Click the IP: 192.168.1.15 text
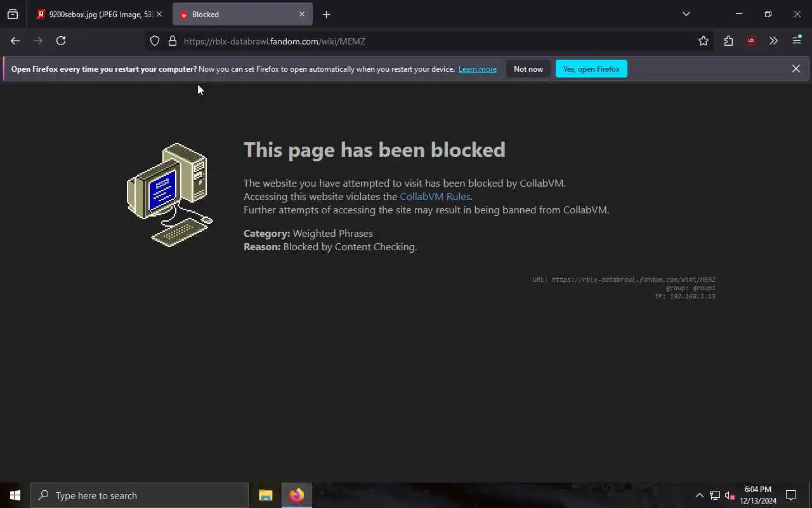Viewport: 812px width, 508px height. click(x=685, y=297)
